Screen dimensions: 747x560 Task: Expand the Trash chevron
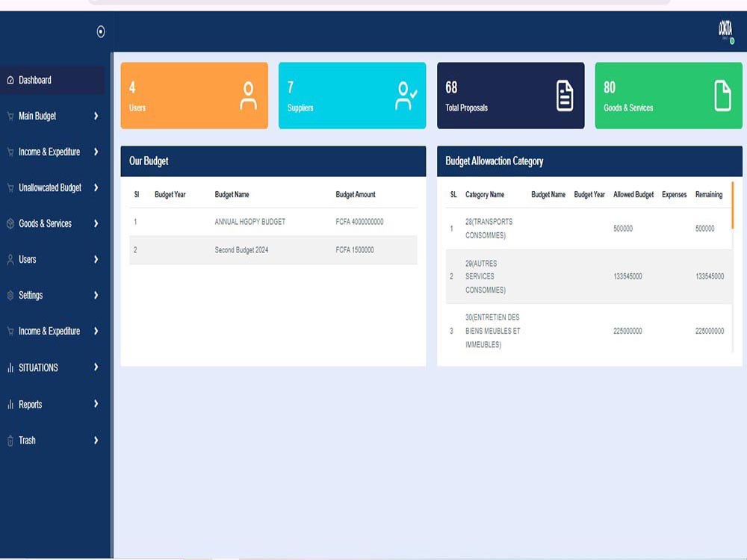click(x=96, y=441)
